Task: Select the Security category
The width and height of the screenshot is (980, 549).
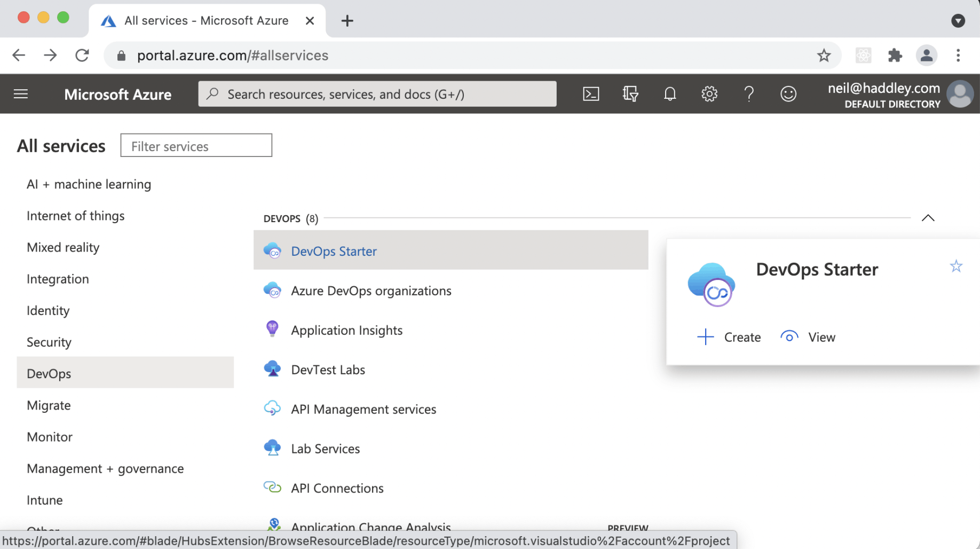Action: (49, 342)
